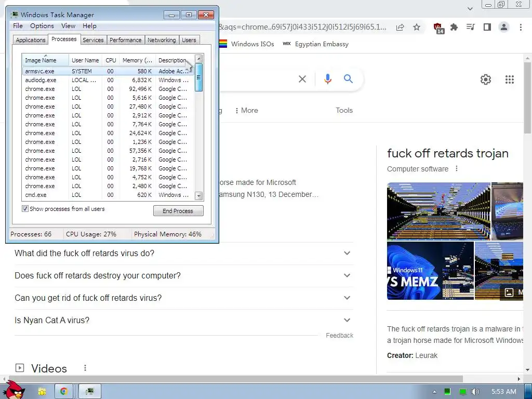This screenshot has height=399, width=532.
Task: Bookmark this page with the star icon
Action: [x=417, y=28]
